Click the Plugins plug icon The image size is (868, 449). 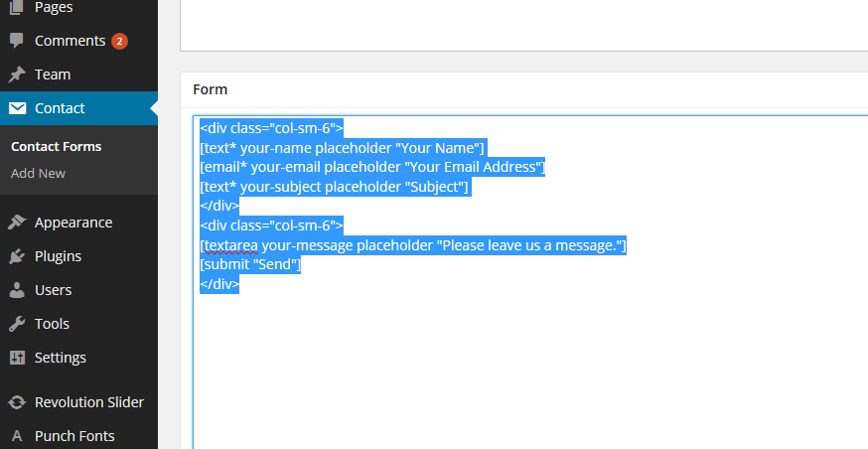(x=17, y=256)
